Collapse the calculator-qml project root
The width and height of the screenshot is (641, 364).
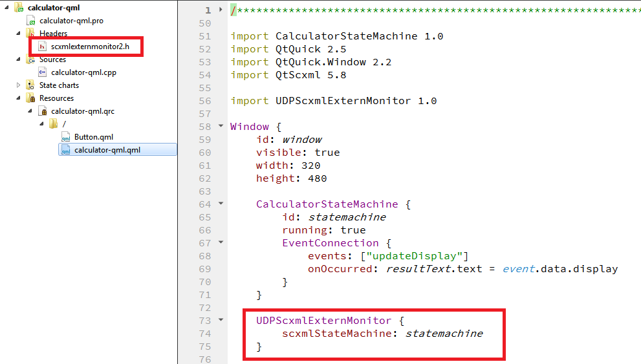(x=7, y=7)
